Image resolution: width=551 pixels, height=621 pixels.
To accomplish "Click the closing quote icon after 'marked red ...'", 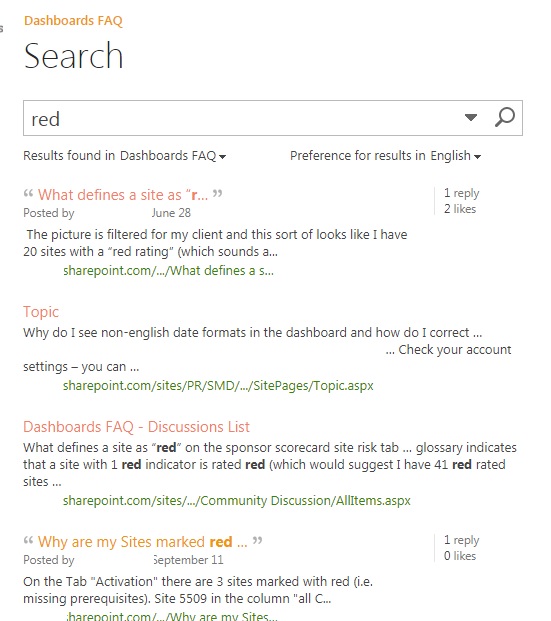I will 257,541.
